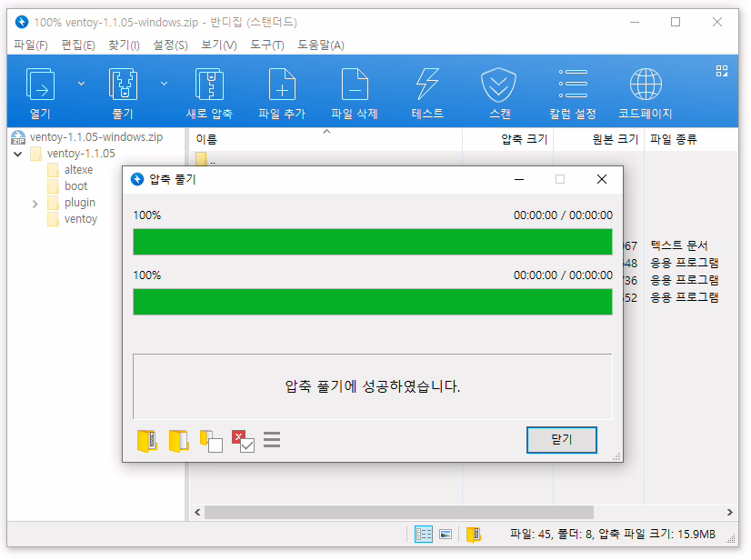The width and height of the screenshot is (751, 560).
Task: Sort by the 이름 column header
Action: coord(325,139)
